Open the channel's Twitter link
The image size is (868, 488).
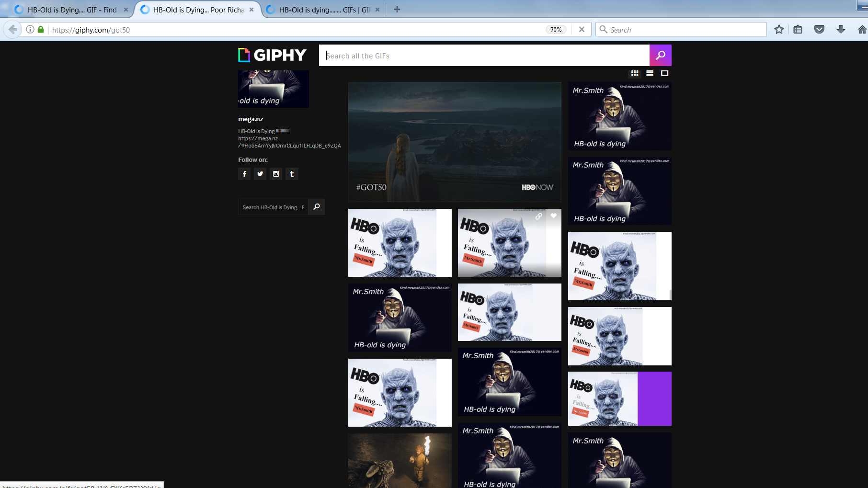[260, 174]
